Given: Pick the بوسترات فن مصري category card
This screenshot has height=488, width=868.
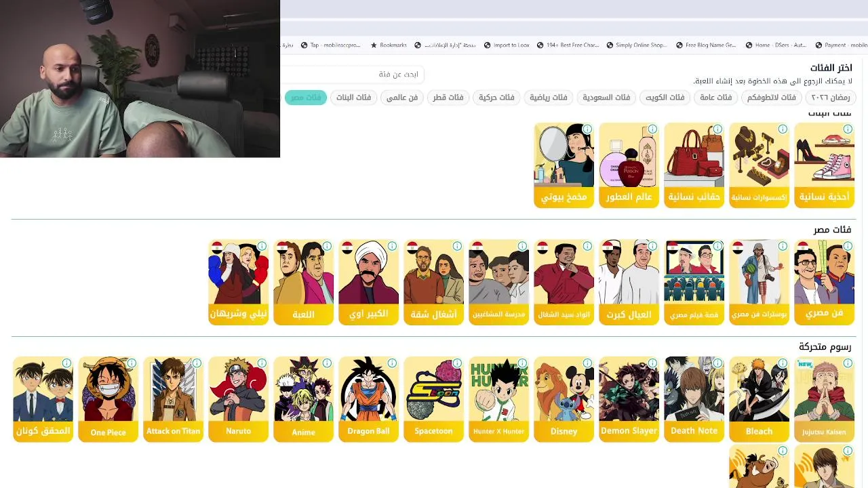Looking at the screenshot, I should point(759,282).
